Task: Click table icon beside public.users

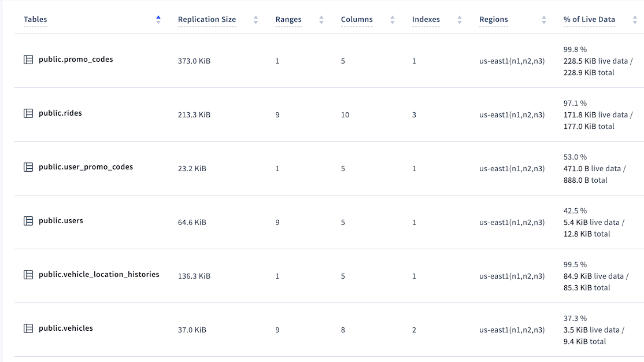Action: [28, 221]
